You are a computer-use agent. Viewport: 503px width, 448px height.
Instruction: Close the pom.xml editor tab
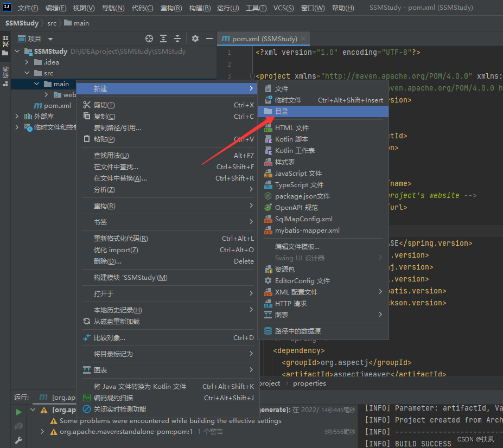point(303,39)
